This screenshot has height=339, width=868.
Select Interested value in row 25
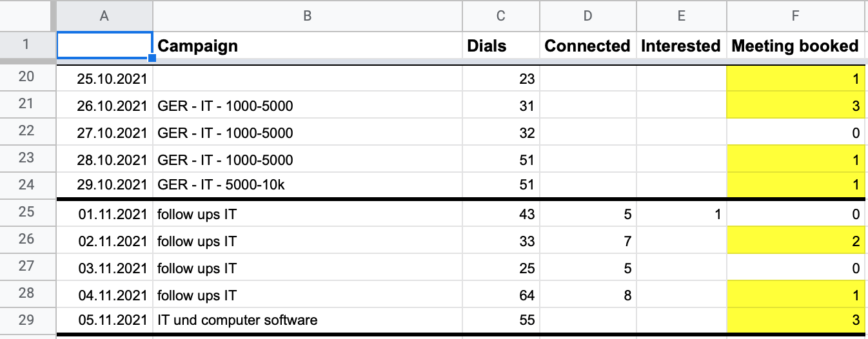click(681, 214)
